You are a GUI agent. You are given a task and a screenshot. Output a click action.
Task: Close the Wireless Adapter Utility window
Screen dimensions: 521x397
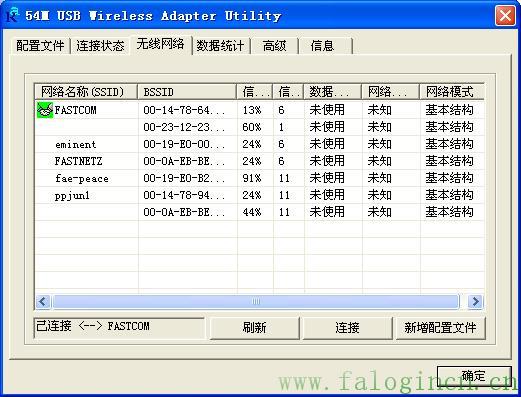(x=505, y=15)
